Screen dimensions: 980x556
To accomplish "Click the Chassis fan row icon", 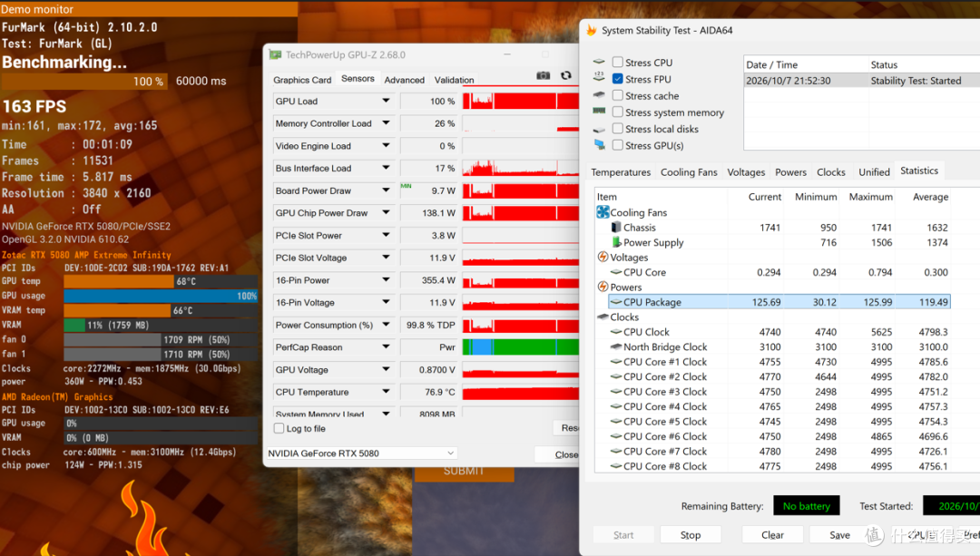I will point(616,228).
